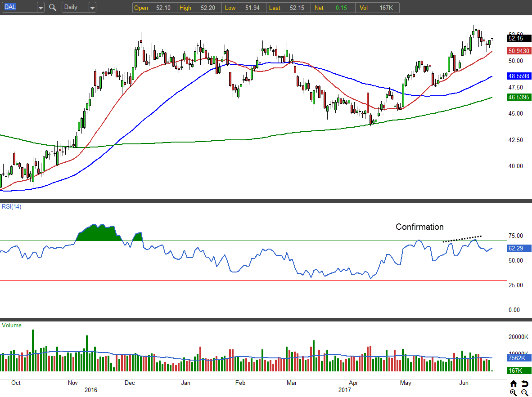This screenshot has width=532, height=397.
Task: Click the magnifier symbol search icon
Action: tap(53, 8)
